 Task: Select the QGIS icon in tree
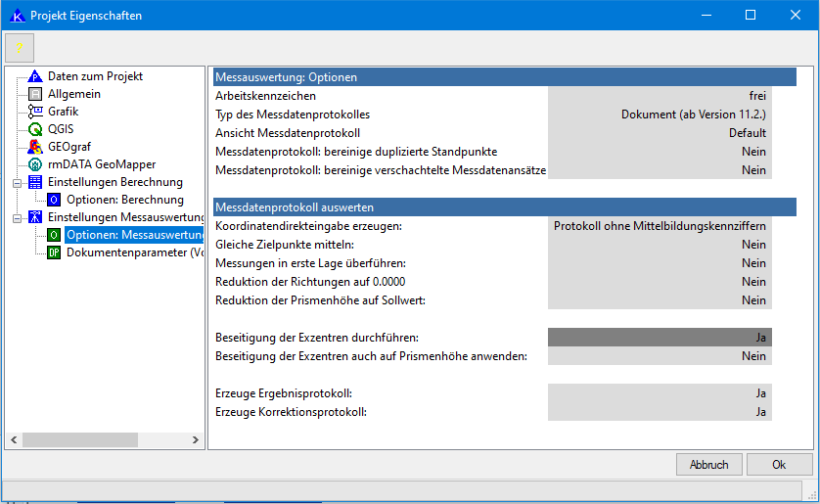pos(35,129)
